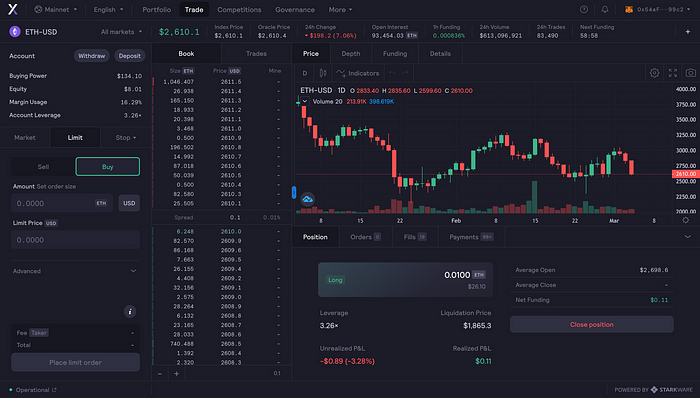Select the Buy side toggle
The width and height of the screenshot is (700, 398).
(108, 166)
